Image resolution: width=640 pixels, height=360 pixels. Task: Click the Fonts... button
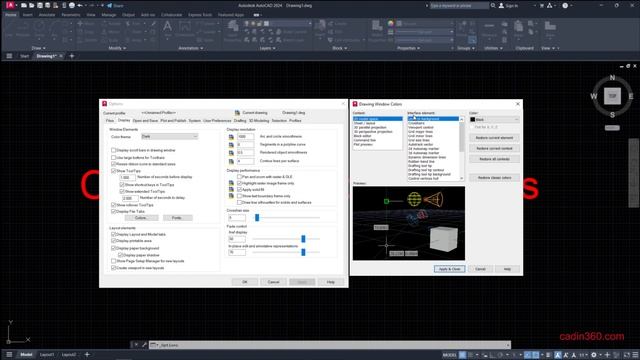click(x=177, y=218)
